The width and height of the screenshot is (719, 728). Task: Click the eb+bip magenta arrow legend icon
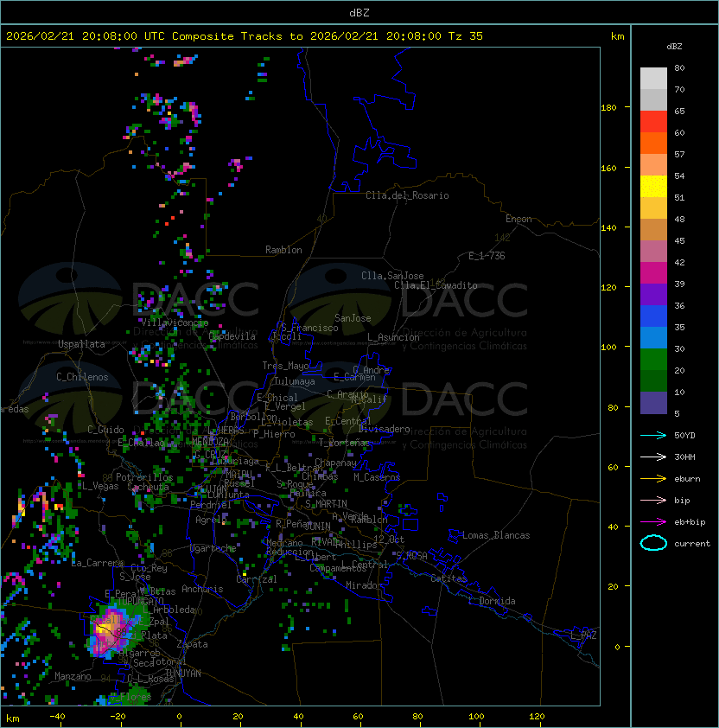click(x=653, y=522)
